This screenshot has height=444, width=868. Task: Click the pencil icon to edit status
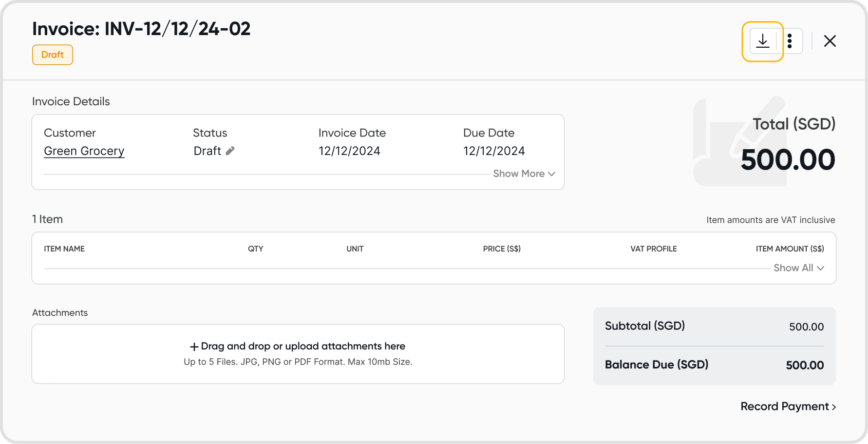click(230, 151)
